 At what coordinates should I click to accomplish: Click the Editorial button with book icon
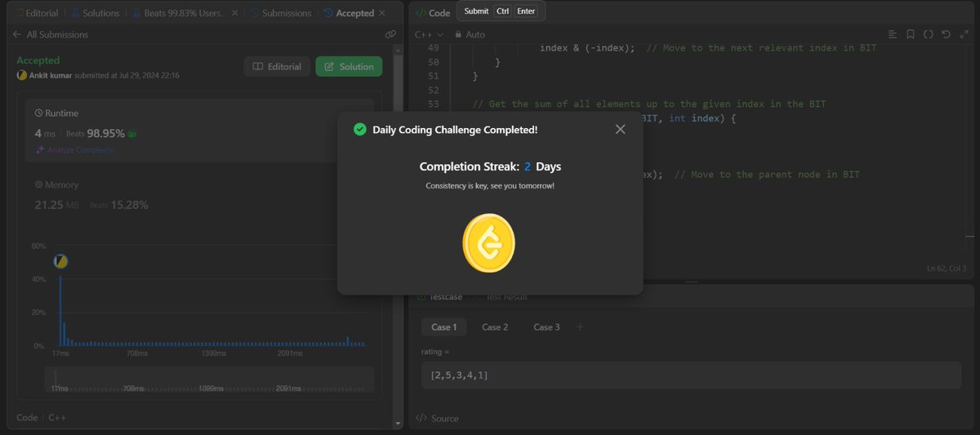pos(277,66)
